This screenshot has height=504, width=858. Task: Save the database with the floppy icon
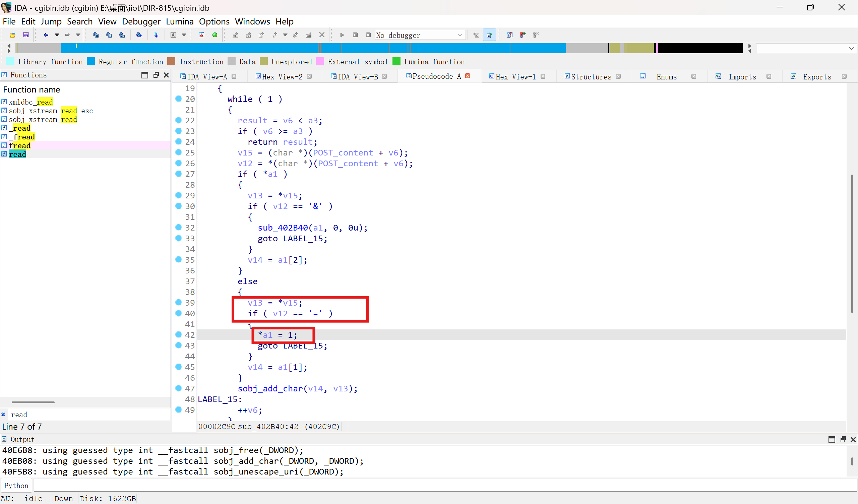[x=26, y=35]
